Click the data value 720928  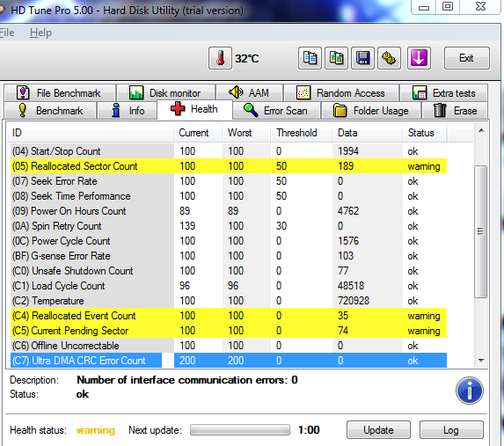pyautogui.click(x=354, y=301)
